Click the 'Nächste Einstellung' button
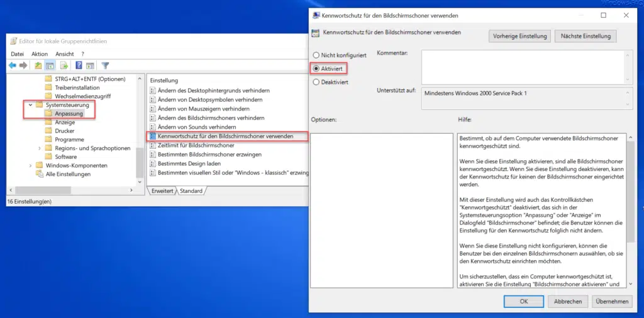The width and height of the screenshot is (644, 318). [x=585, y=36]
